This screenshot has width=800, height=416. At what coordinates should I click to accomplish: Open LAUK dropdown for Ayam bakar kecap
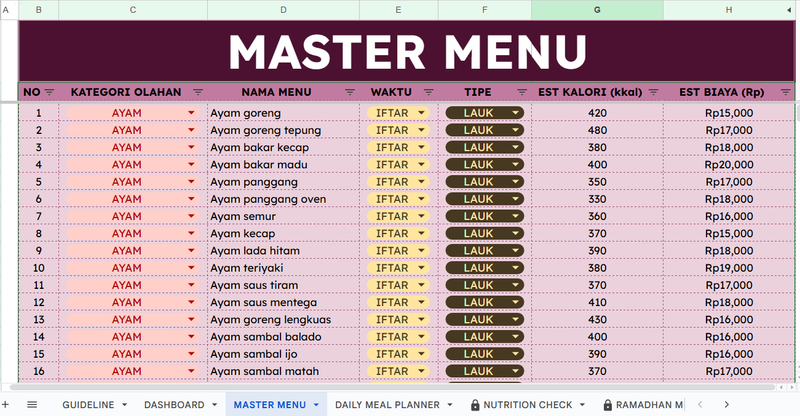515,148
